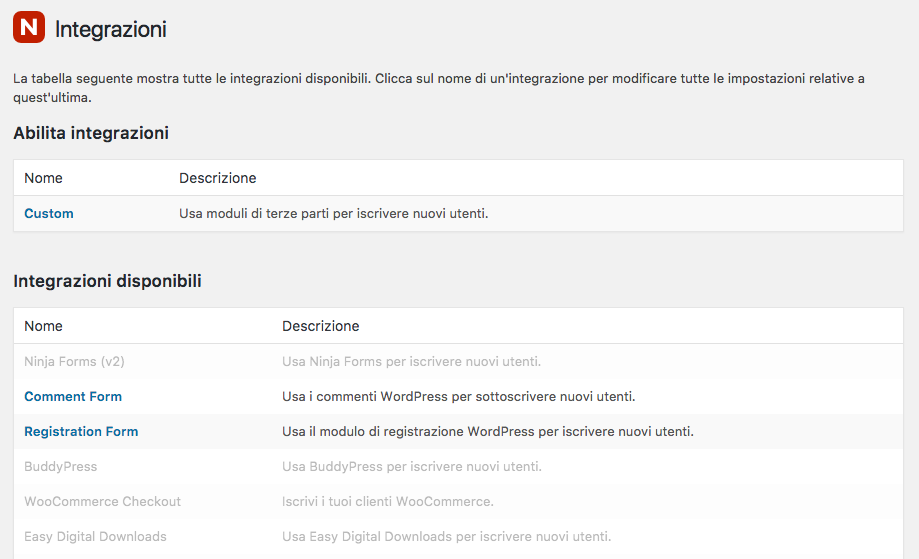Click Nome header in Abilita integrazioni table

[x=43, y=178]
